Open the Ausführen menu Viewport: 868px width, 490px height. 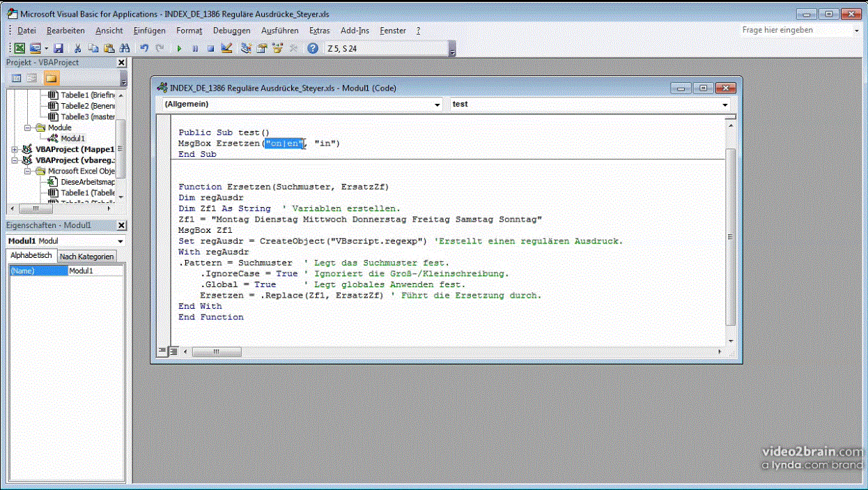coord(280,31)
